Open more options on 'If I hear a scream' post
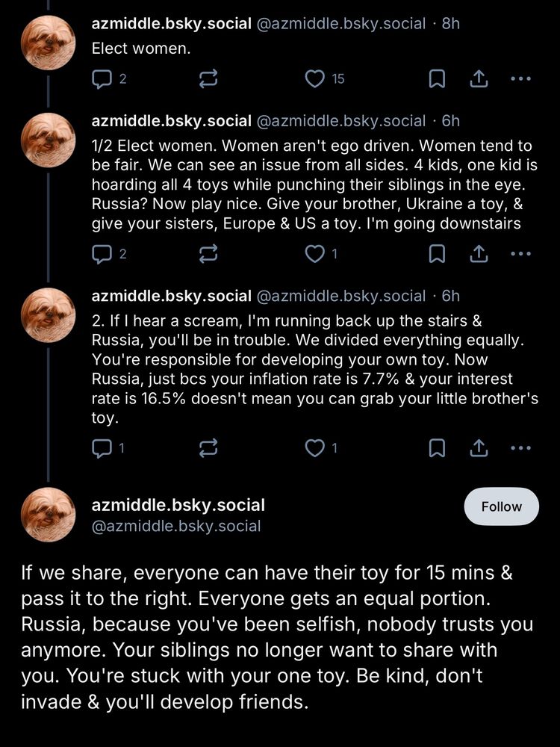Image resolution: width=560 pixels, height=747 pixels. [520, 447]
